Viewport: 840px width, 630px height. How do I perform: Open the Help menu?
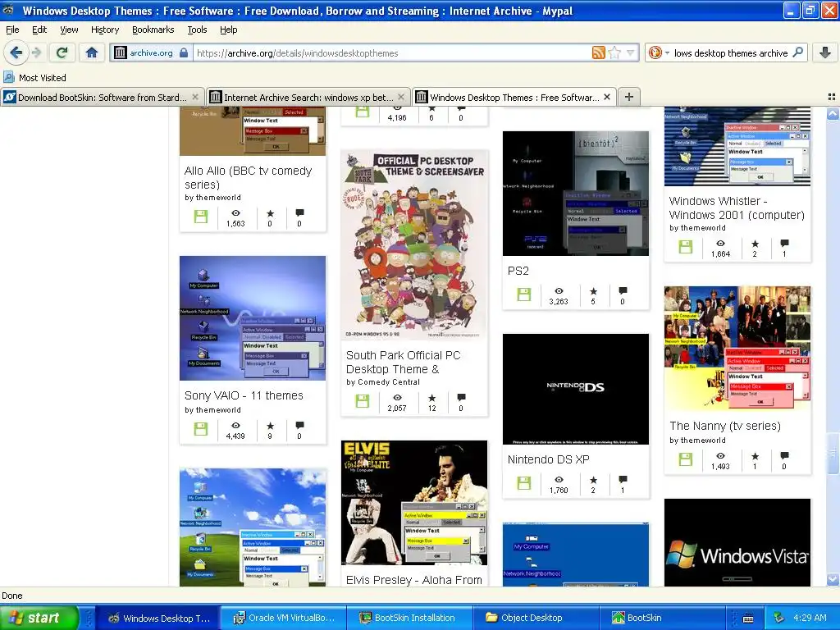pyautogui.click(x=229, y=30)
